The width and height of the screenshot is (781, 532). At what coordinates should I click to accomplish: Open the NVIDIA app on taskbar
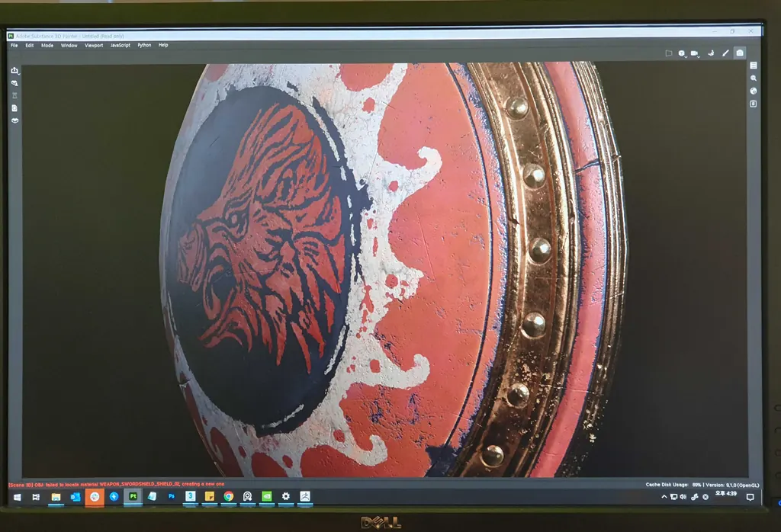coord(267,496)
